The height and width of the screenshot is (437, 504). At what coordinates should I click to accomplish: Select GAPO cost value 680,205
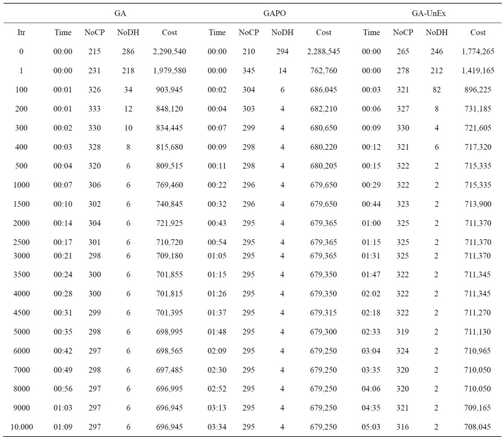pyautogui.click(x=324, y=166)
